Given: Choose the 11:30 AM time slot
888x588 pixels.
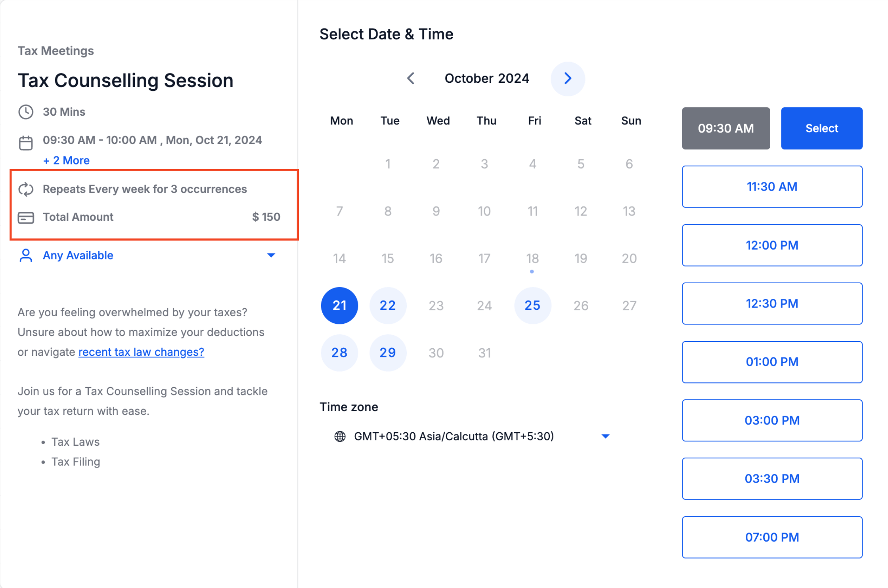Looking at the screenshot, I should pyautogui.click(x=772, y=187).
